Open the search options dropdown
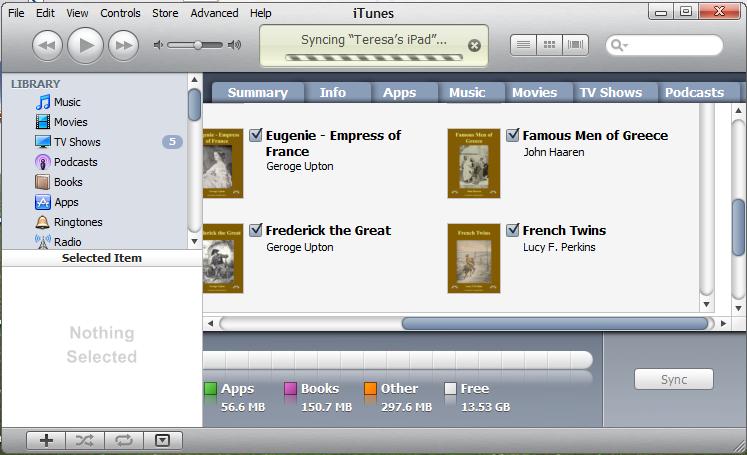 (x=619, y=45)
